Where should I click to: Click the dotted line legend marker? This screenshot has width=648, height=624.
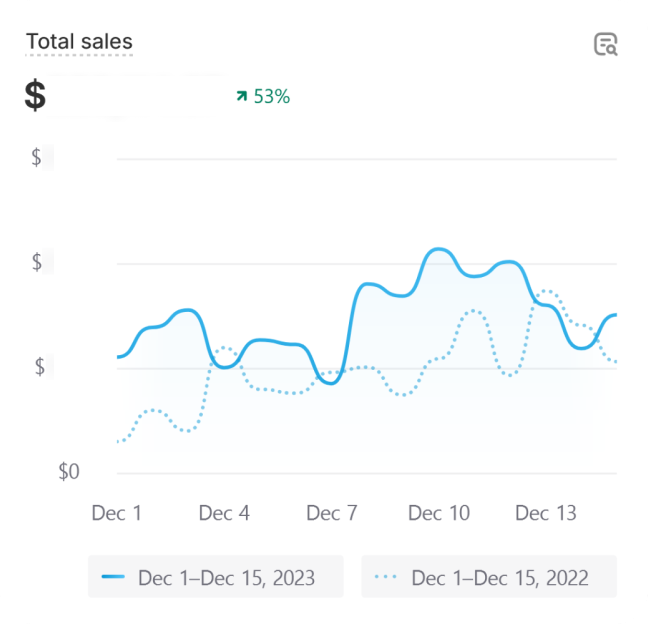click(387, 578)
